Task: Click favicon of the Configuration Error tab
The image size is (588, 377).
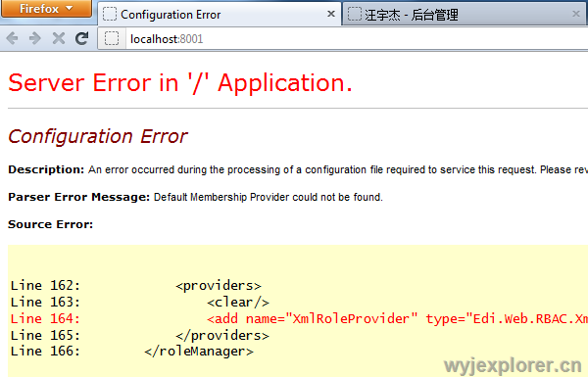Action: [110, 15]
